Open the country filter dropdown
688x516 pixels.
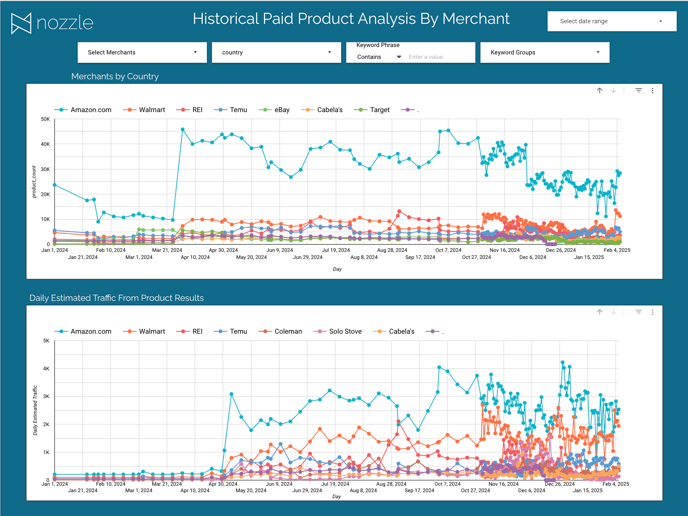point(276,52)
